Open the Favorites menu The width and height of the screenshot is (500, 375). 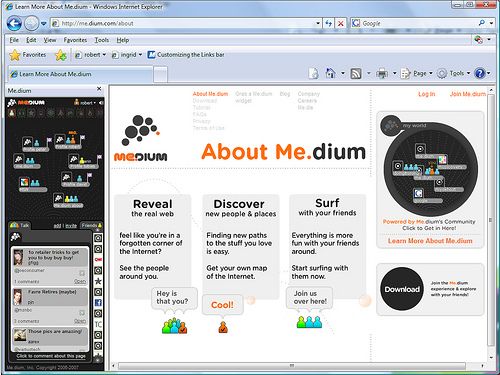click(75, 40)
